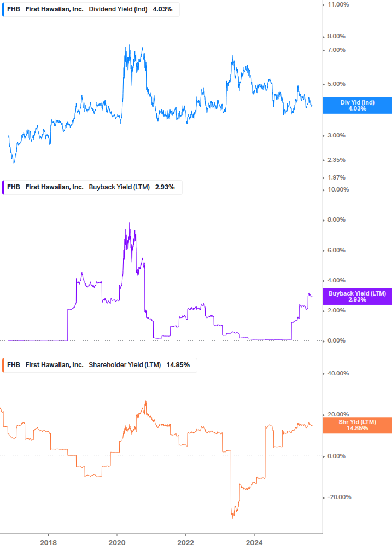The height and width of the screenshot is (550, 392).
Task: Click the 20.00% tick on shareholder yield axis
Action: point(338,415)
